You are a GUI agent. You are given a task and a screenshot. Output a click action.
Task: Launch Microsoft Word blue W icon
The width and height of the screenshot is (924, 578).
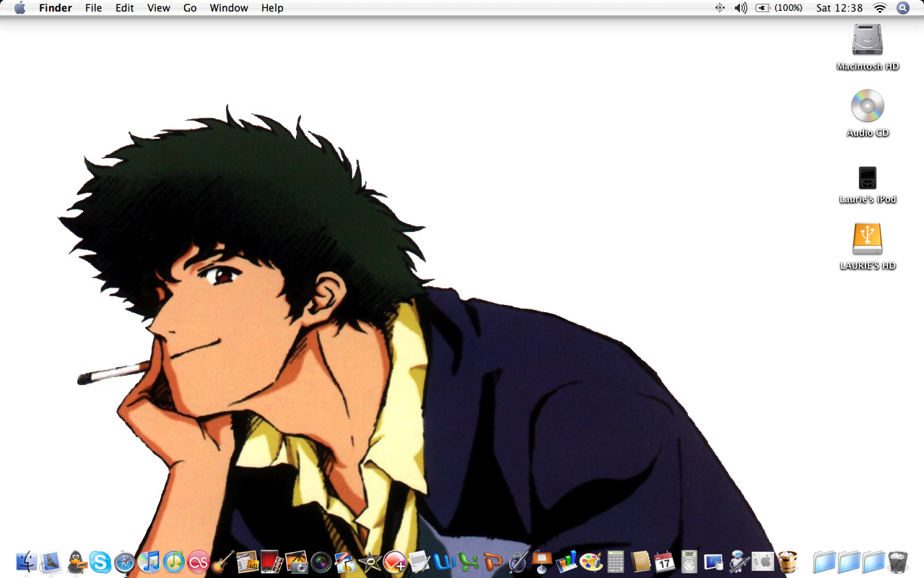(444, 561)
